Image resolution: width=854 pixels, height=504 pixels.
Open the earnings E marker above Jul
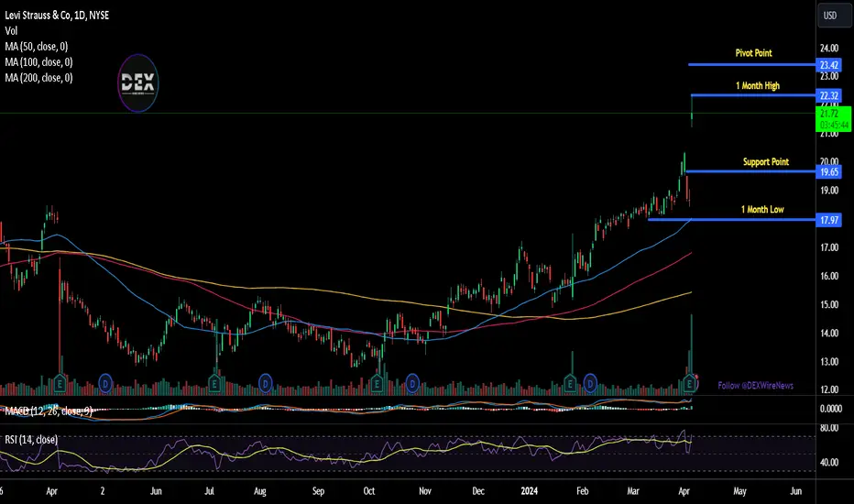click(x=214, y=384)
